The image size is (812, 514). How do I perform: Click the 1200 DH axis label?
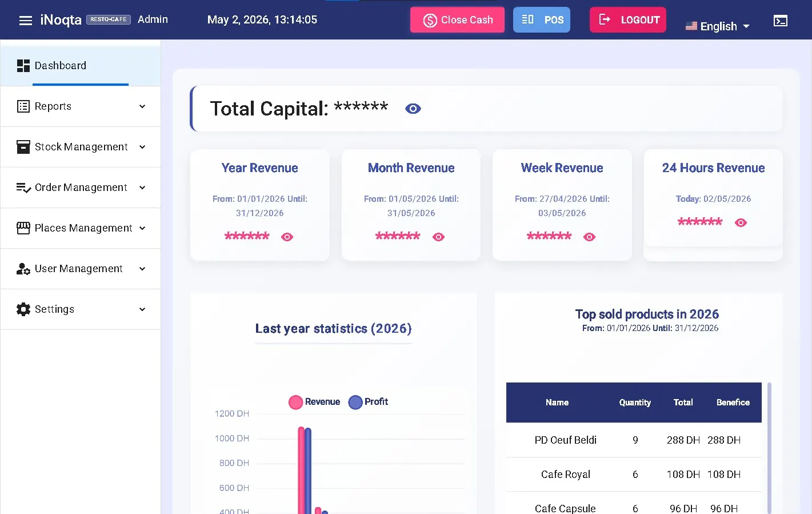[232, 414]
